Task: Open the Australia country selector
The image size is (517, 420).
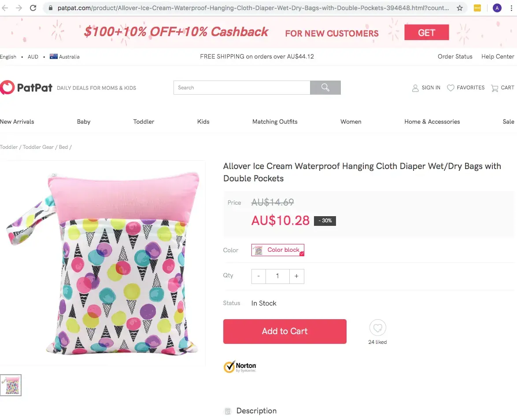Action: tap(65, 57)
